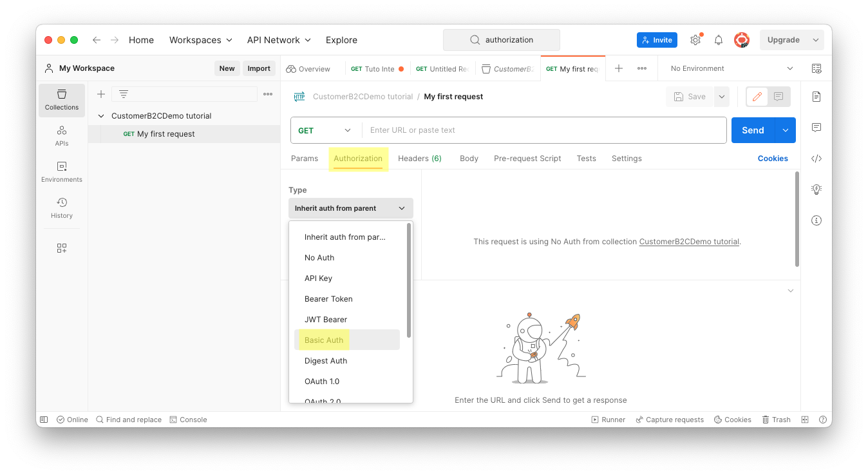
Task: Open collections panel three-dots options
Action: click(x=268, y=94)
